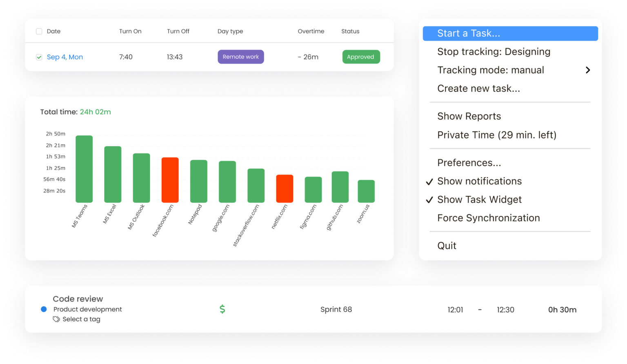This screenshot has height=364, width=627.
Task: Click the red netflix.com bar in the chart
Action: (285, 188)
